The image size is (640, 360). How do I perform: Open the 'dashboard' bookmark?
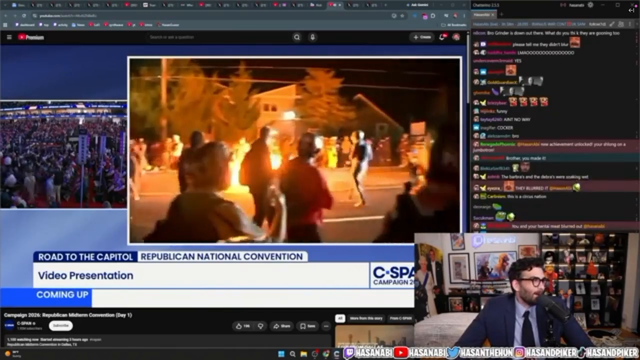point(25,25)
